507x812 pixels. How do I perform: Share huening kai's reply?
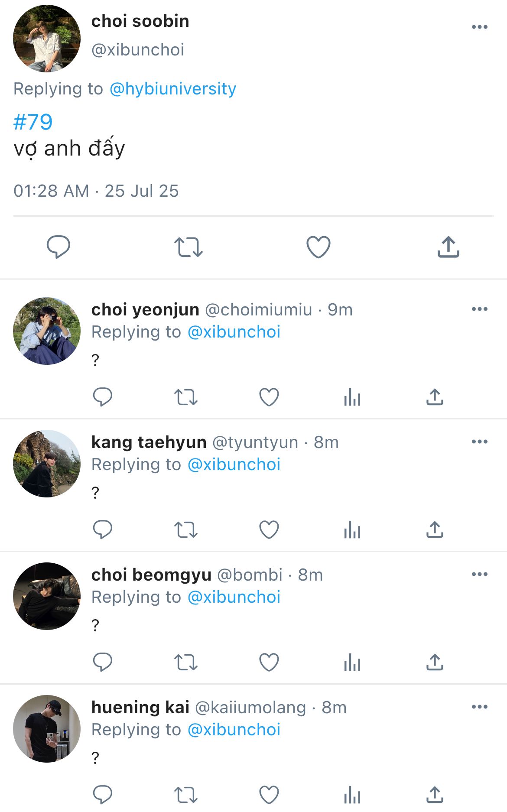(x=435, y=795)
